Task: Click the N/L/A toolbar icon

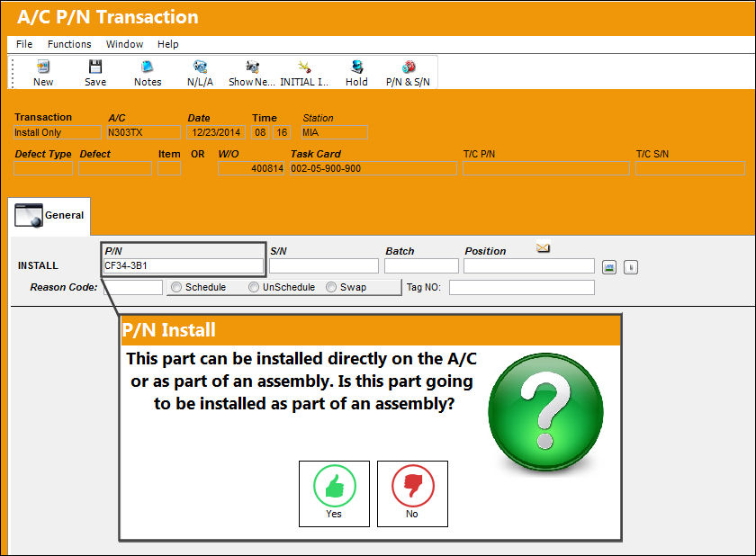Action: coord(200,67)
